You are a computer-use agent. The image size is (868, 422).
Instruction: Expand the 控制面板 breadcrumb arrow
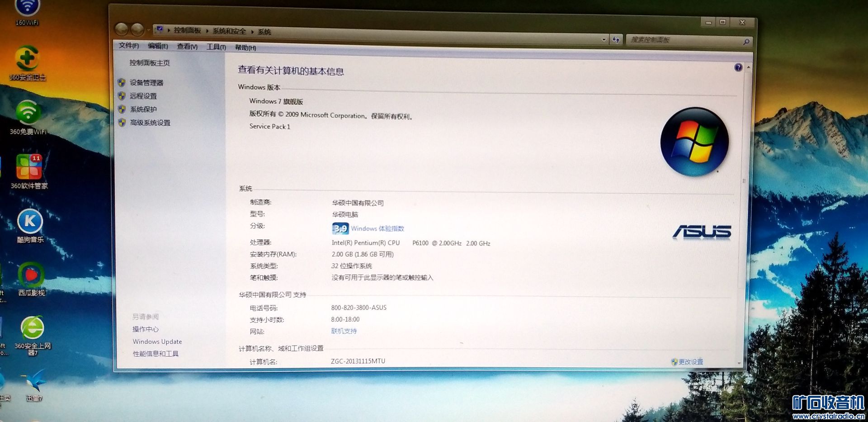coord(207,31)
